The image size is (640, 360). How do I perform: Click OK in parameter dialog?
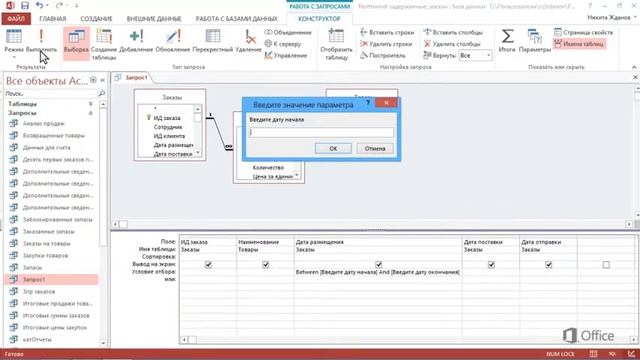click(333, 149)
